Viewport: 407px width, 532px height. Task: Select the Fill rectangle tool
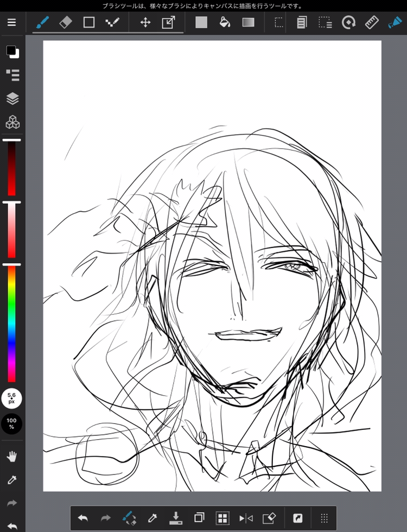tap(201, 22)
